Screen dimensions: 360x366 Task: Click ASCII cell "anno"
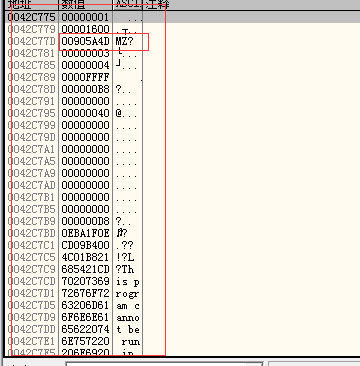click(127, 318)
